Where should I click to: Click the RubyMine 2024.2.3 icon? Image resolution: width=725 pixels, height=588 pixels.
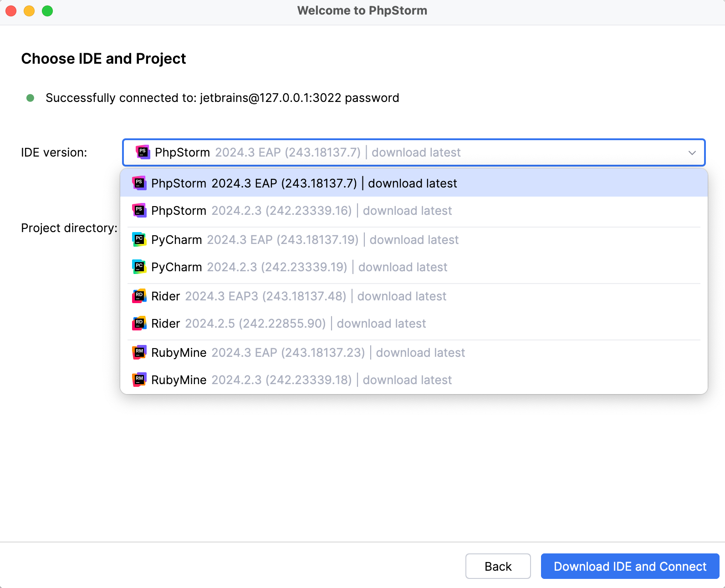click(x=139, y=380)
